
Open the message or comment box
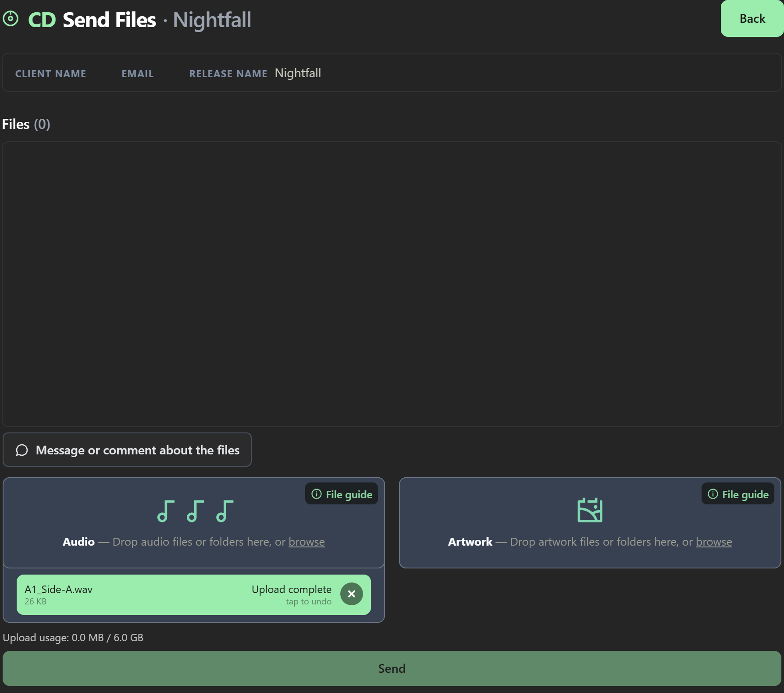point(127,450)
